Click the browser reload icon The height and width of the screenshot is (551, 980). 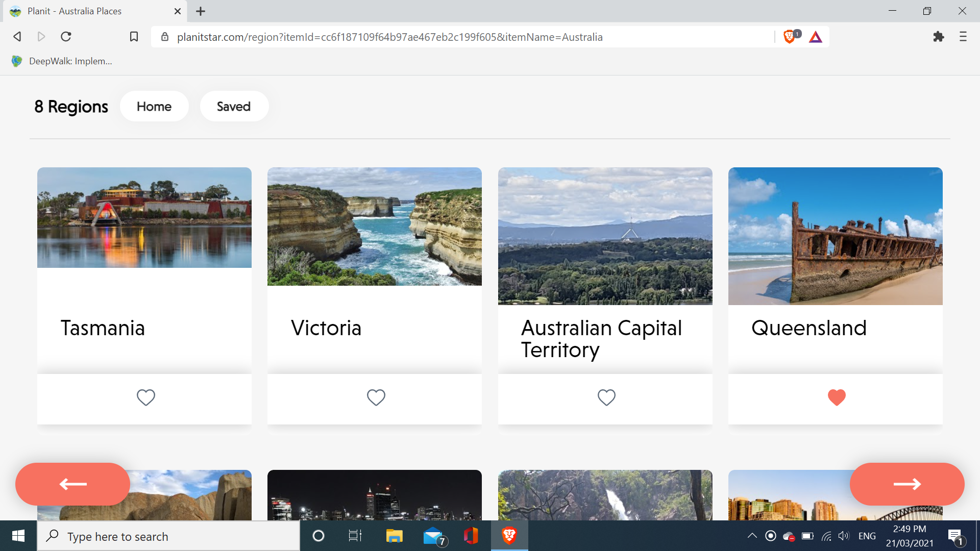(x=66, y=37)
